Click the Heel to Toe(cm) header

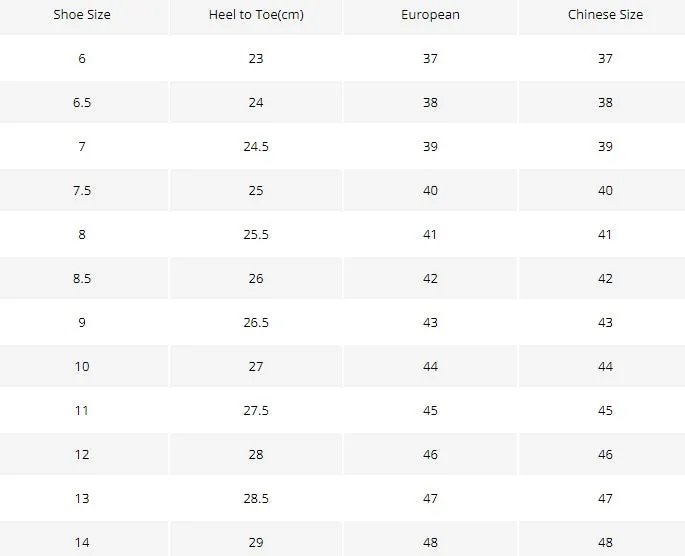click(256, 15)
